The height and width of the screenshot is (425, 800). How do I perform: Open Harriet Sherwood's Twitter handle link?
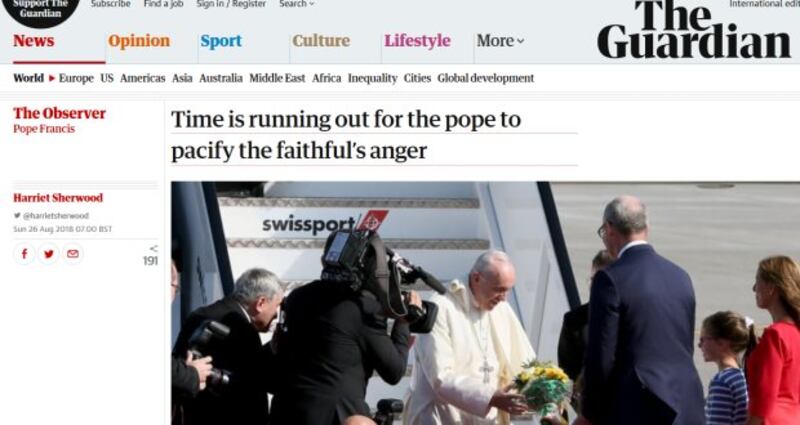pos(52,216)
